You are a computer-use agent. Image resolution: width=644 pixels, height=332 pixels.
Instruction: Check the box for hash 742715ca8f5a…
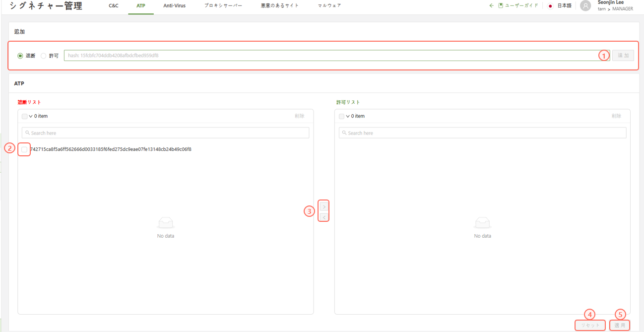[24, 149]
